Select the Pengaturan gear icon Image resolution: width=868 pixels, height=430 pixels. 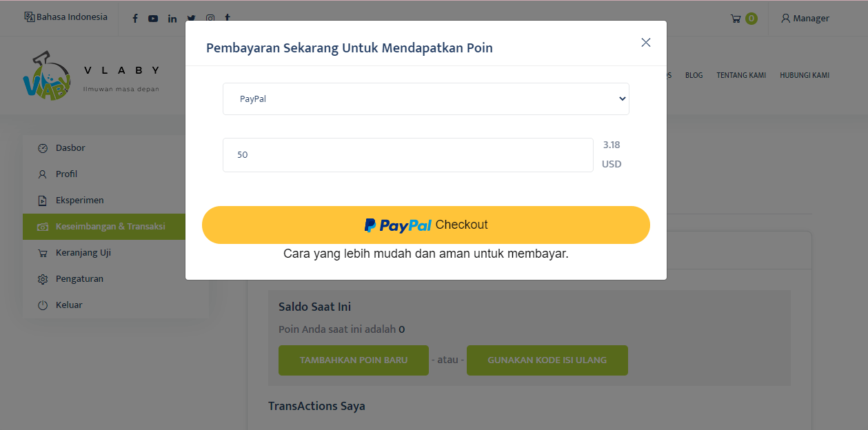[x=41, y=278]
